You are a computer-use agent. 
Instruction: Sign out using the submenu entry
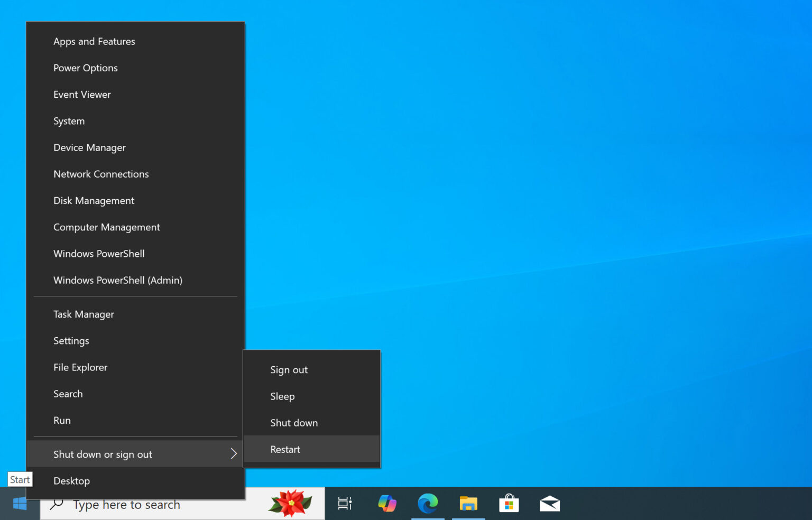tap(289, 369)
